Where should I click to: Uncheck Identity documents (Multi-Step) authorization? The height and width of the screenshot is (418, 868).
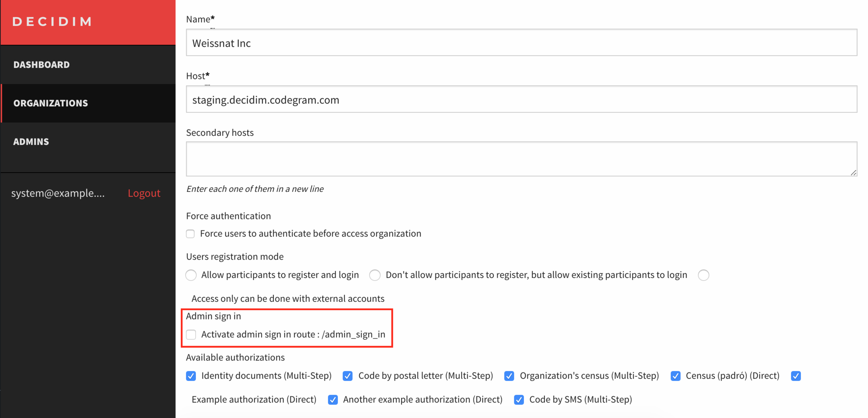191,376
